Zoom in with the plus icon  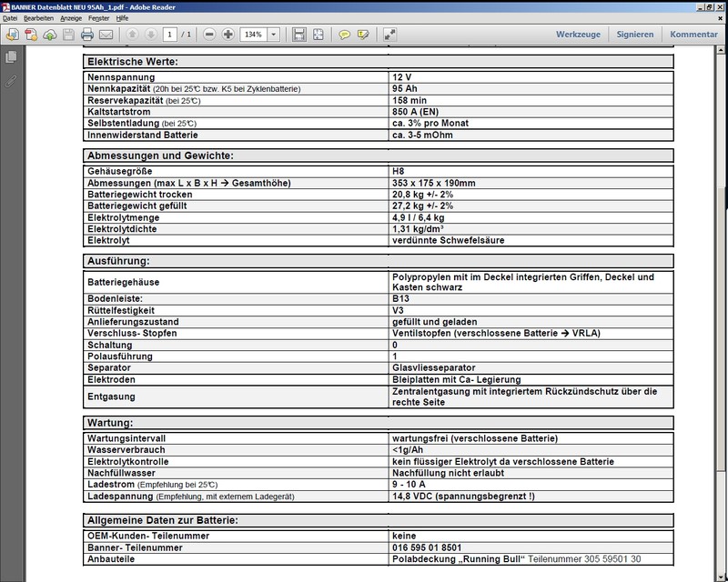click(x=228, y=35)
